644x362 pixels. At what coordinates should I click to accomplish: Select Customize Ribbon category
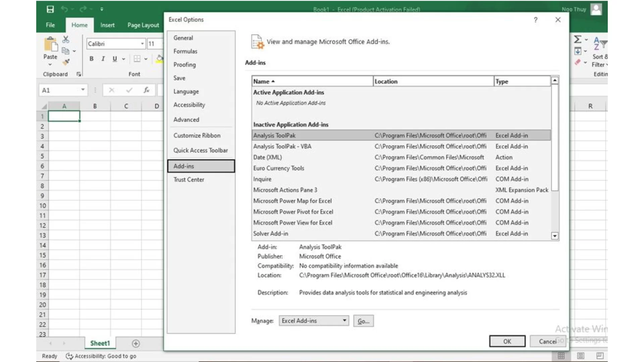197,135
